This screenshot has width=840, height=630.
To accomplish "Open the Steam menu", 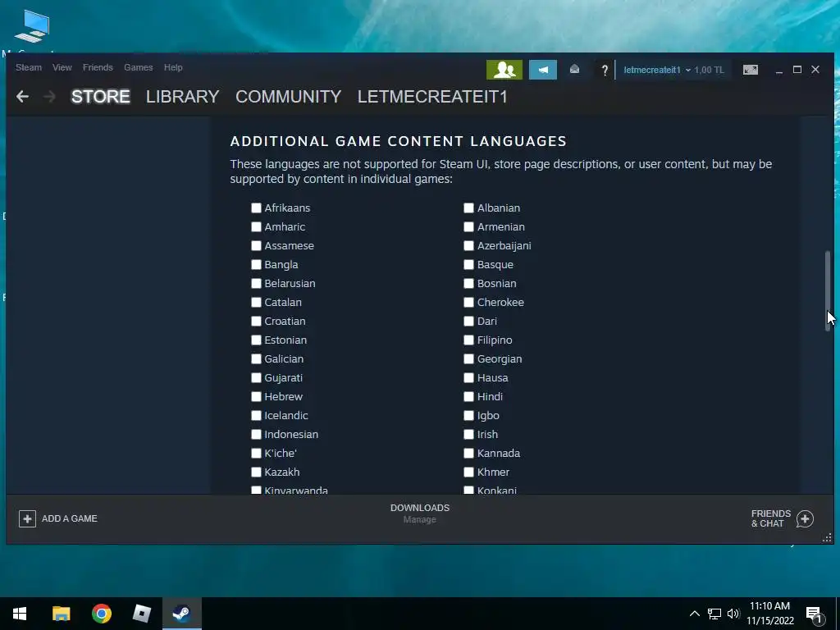I will click(x=29, y=67).
